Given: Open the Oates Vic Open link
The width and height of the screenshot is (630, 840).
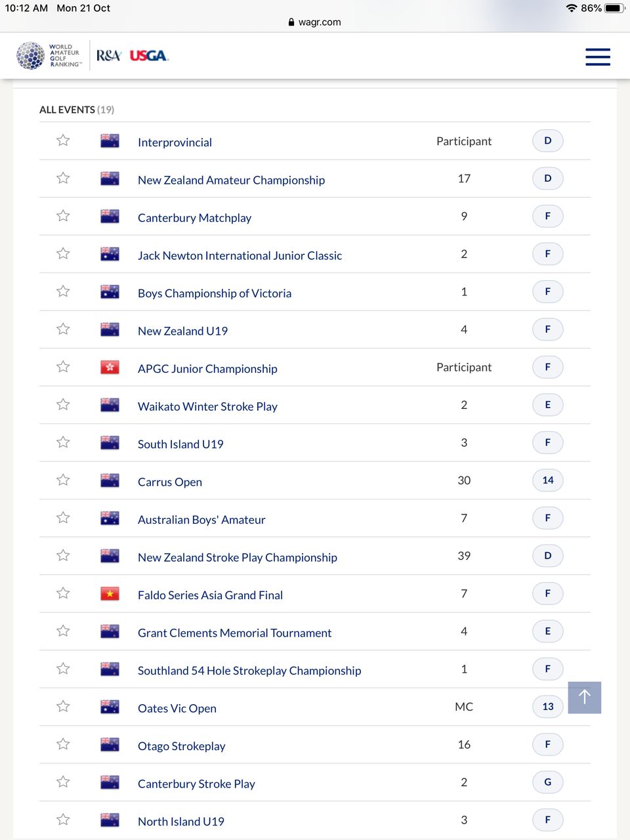Looking at the screenshot, I should 177,708.
